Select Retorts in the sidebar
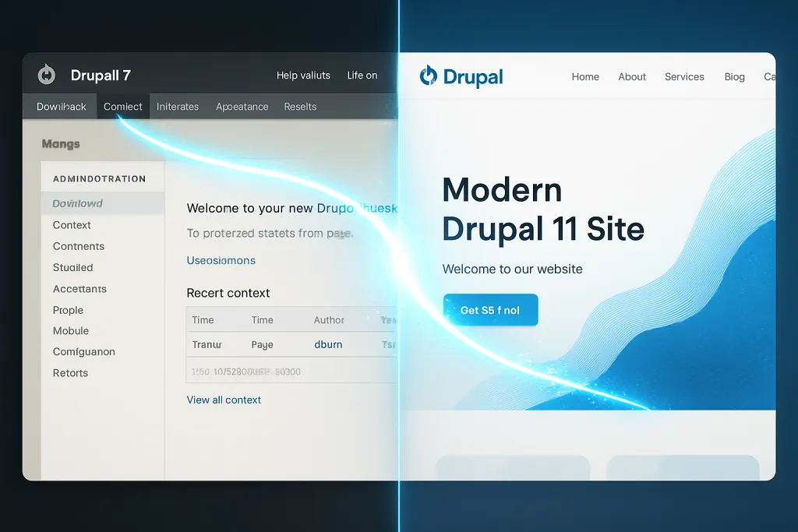This screenshot has height=532, width=798. pos(70,373)
